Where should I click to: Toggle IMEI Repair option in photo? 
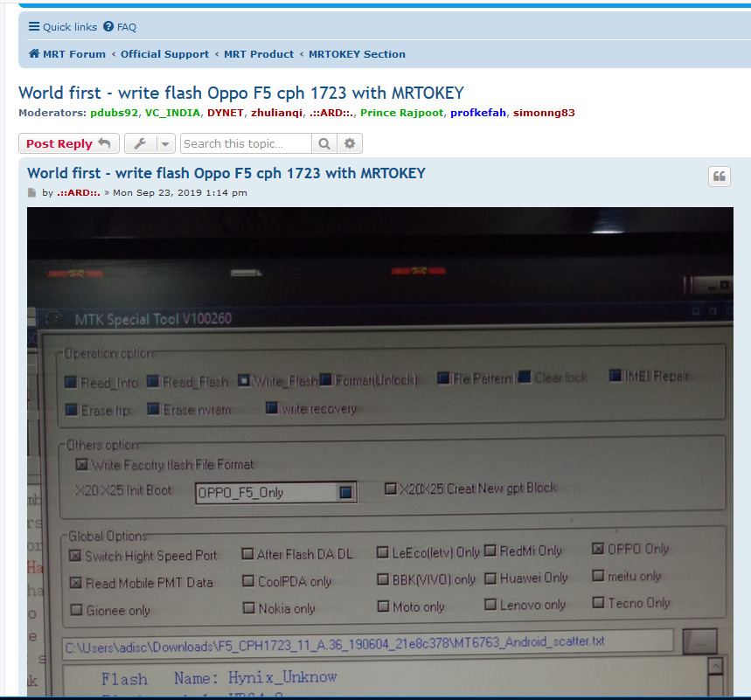[615, 376]
